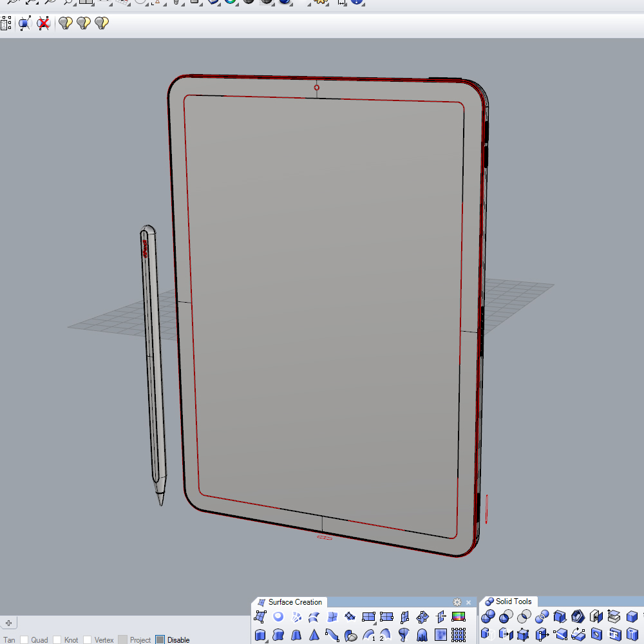
Task: Click the Move face solid tool
Action: click(506, 635)
